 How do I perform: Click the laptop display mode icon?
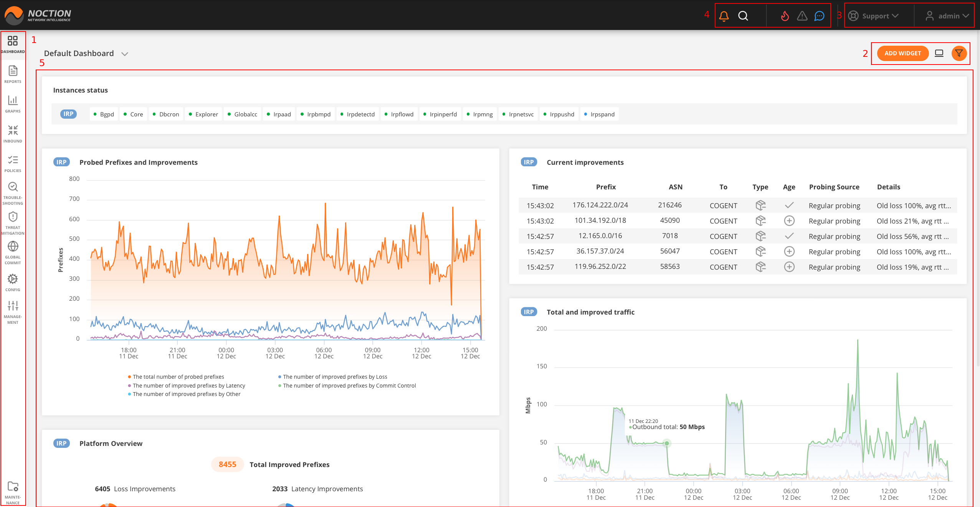pos(939,53)
